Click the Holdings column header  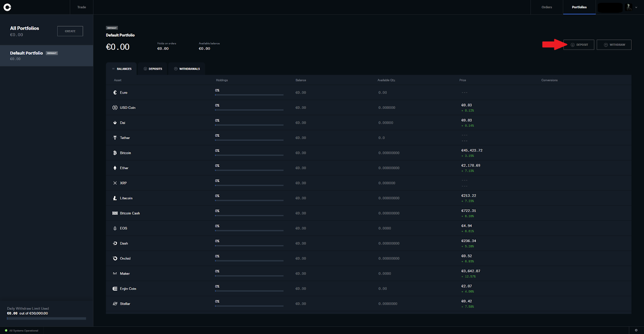tap(222, 80)
